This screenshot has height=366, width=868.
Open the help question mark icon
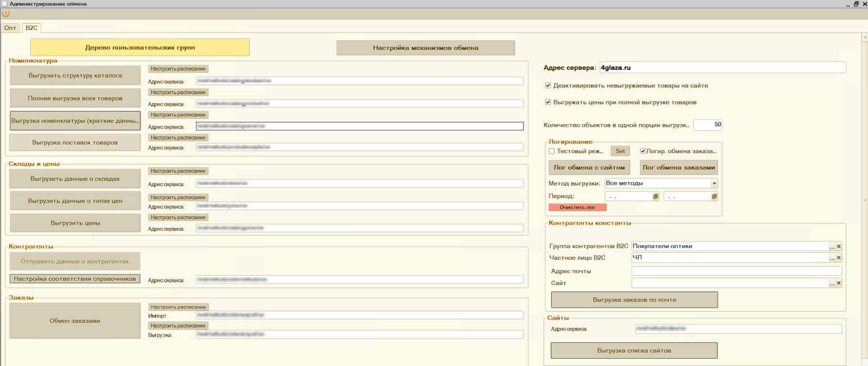point(6,14)
